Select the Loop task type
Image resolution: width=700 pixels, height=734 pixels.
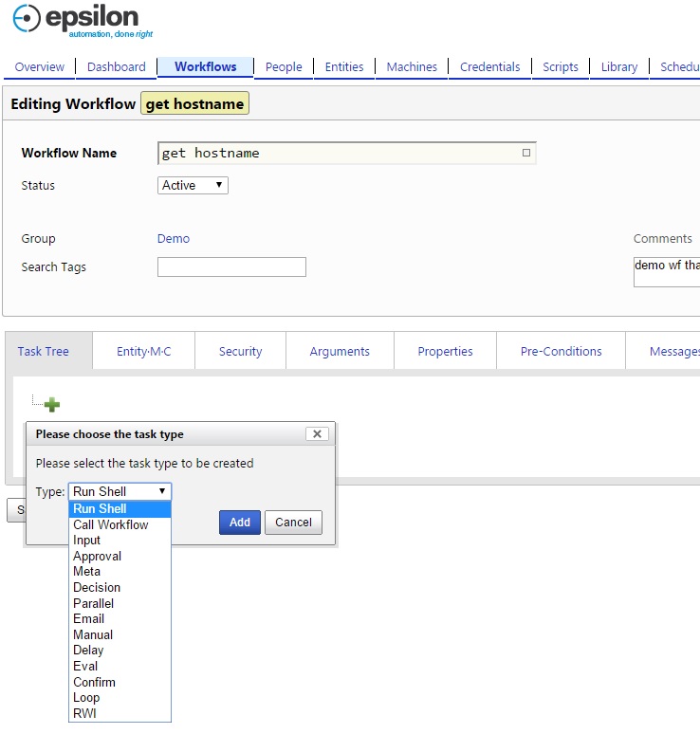(86, 697)
